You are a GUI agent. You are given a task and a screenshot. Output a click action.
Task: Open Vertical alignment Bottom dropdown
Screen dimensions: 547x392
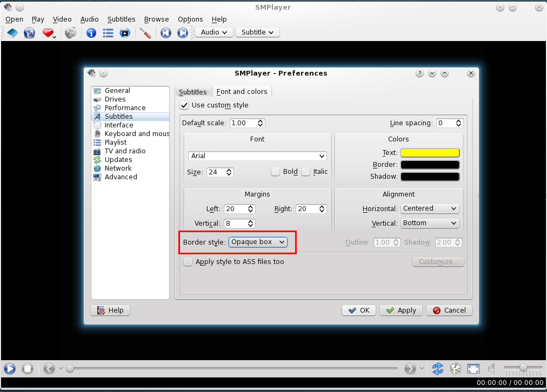tap(430, 223)
